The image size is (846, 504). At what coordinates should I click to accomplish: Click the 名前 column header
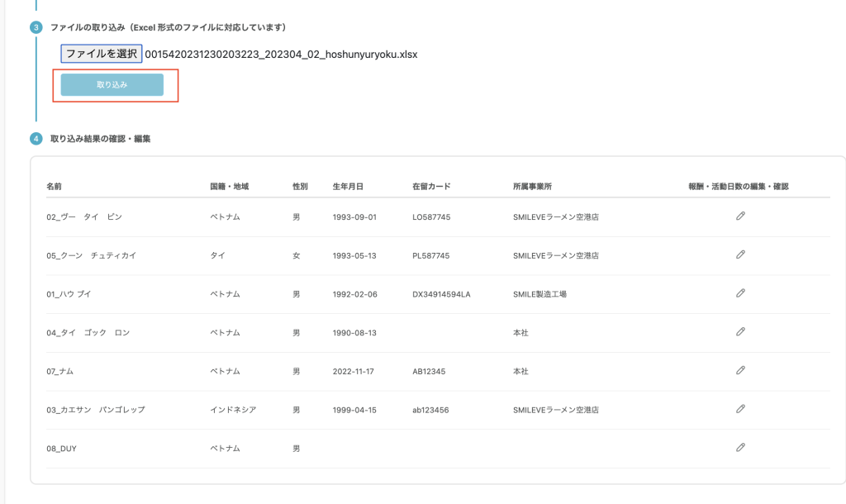pos(54,186)
